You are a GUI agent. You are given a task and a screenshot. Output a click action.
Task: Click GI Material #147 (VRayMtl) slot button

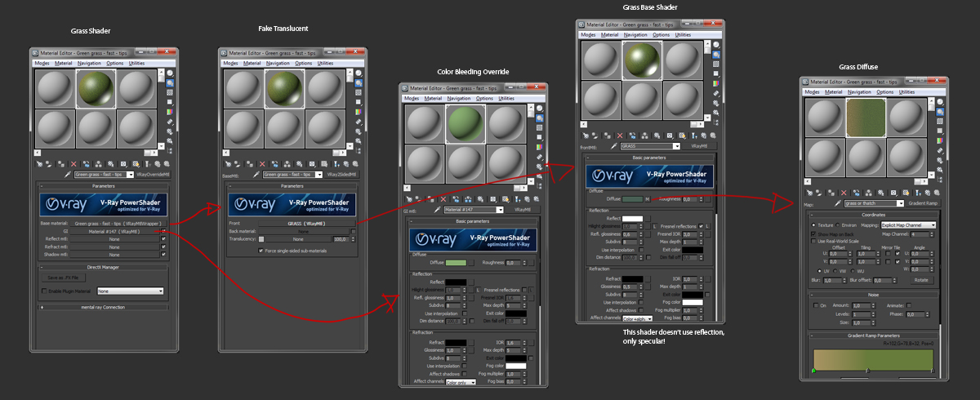click(113, 231)
